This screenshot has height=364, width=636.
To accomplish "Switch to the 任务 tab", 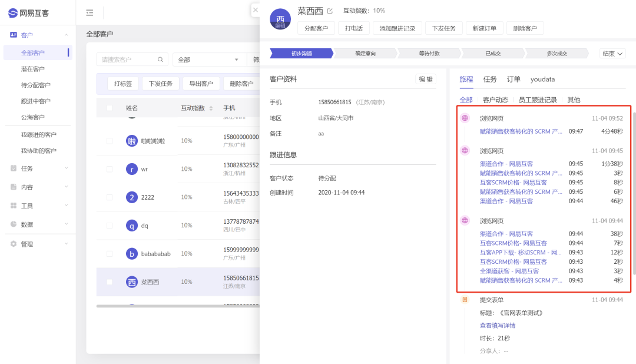I will point(489,79).
